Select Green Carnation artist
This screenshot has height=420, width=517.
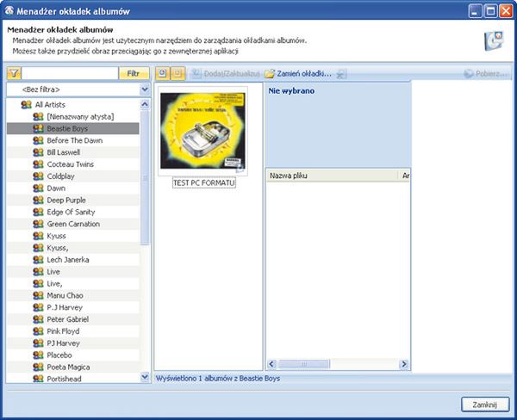tap(73, 224)
